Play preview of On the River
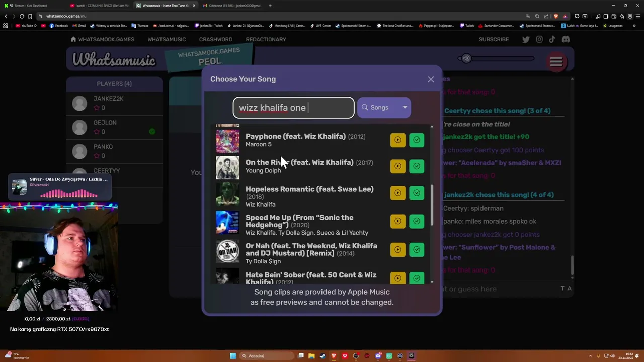The height and width of the screenshot is (362, 644). pyautogui.click(x=397, y=166)
